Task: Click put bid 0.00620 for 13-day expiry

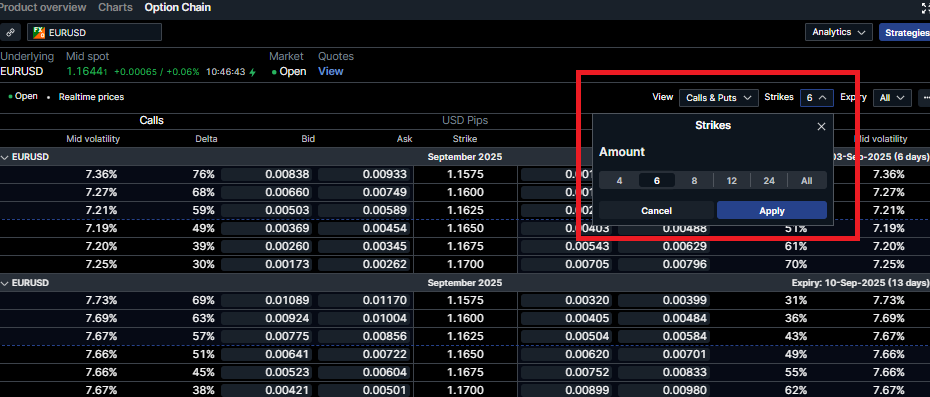Action: coord(566,354)
